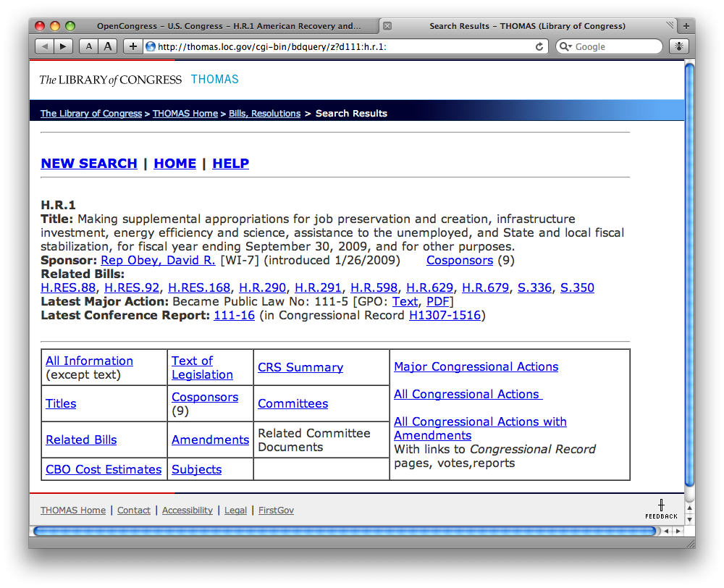Image resolution: width=724 pixels, height=588 pixels.
Task: Click the vertical scrollbar down arrow
Action: tap(689, 519)
